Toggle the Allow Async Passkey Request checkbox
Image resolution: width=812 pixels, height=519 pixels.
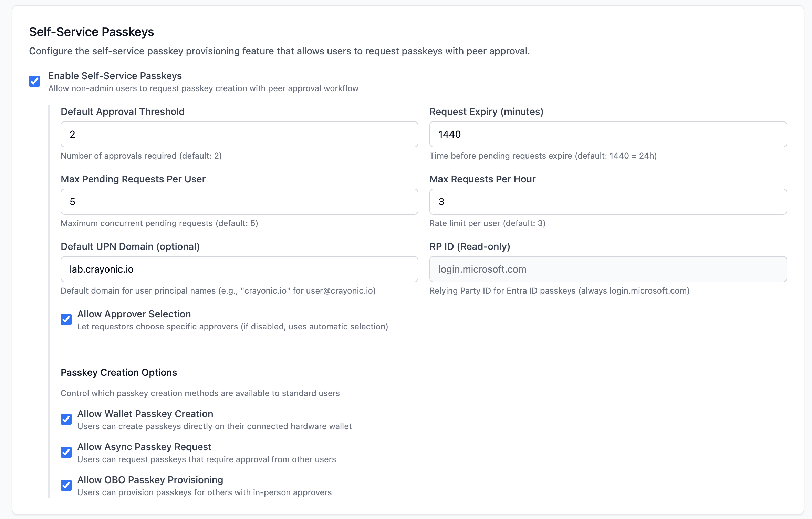[x=66, y=452]
